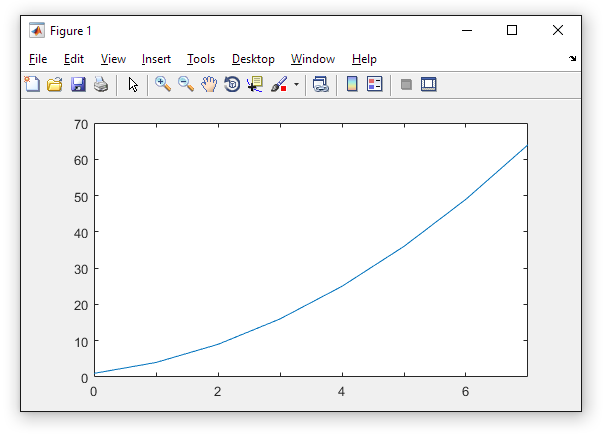The image size is (608, 436).
Task: Choose the Pan hand tool
Action: 209,84
